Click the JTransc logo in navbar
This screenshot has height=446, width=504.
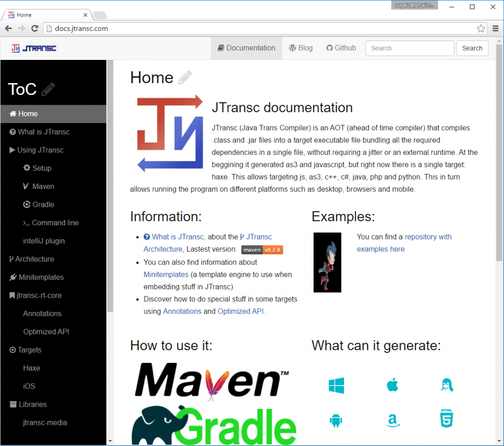click(34, 48)
